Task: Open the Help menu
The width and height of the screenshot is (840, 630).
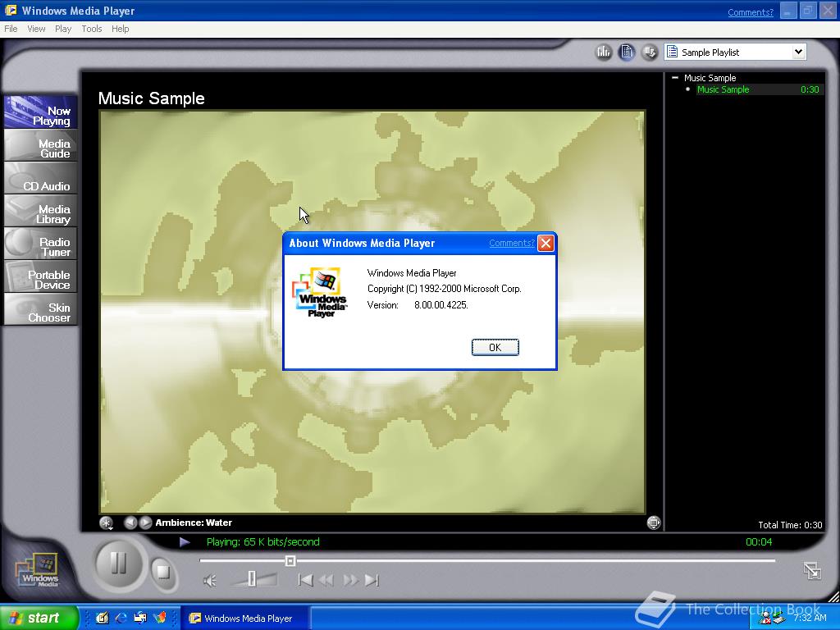Action: [x=120, y=29]
